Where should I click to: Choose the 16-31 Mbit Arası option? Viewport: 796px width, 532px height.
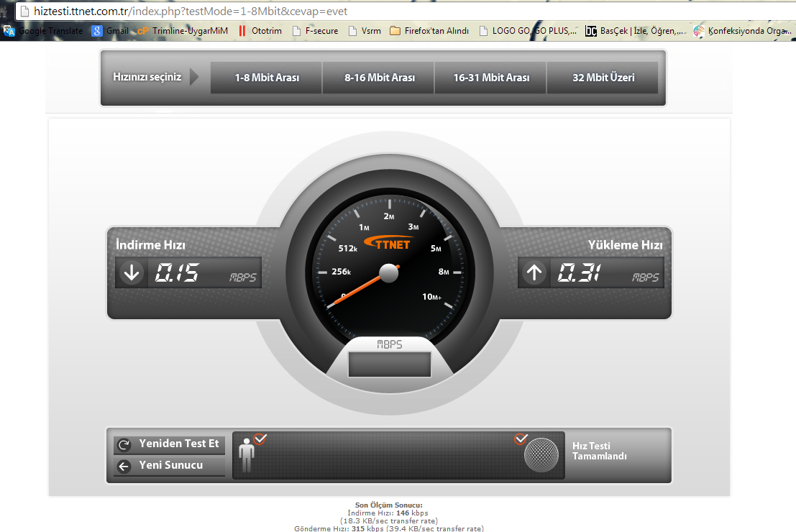click(491, 78)
